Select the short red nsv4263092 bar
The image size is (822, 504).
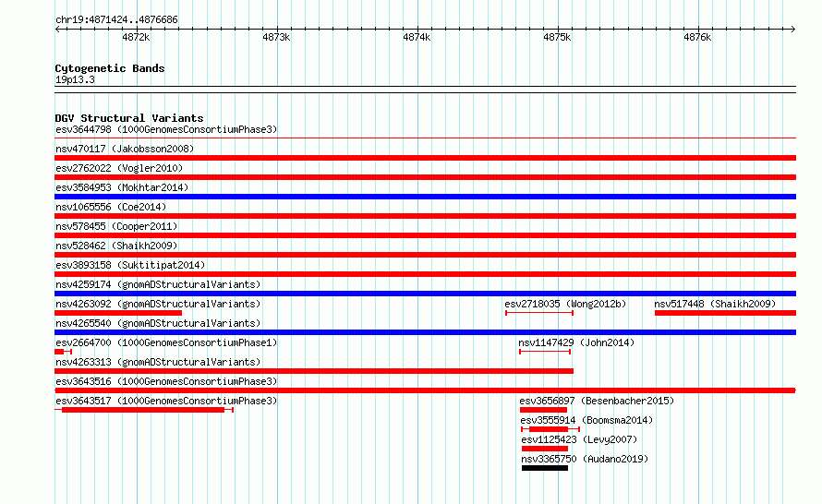coord(118,313)
